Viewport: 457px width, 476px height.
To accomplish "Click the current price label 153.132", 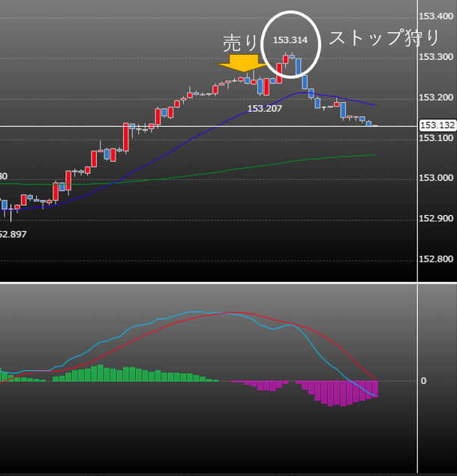I will [437, 125].
